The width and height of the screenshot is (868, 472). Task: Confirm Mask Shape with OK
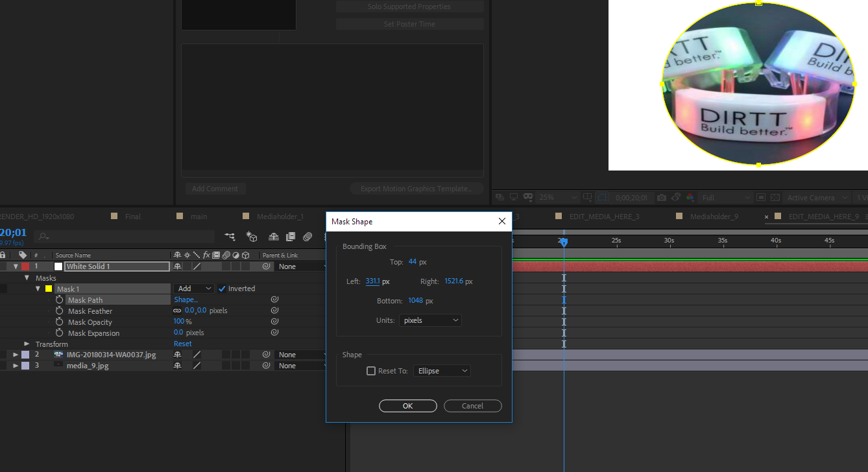pyautogui.click(x=407, y=406)
